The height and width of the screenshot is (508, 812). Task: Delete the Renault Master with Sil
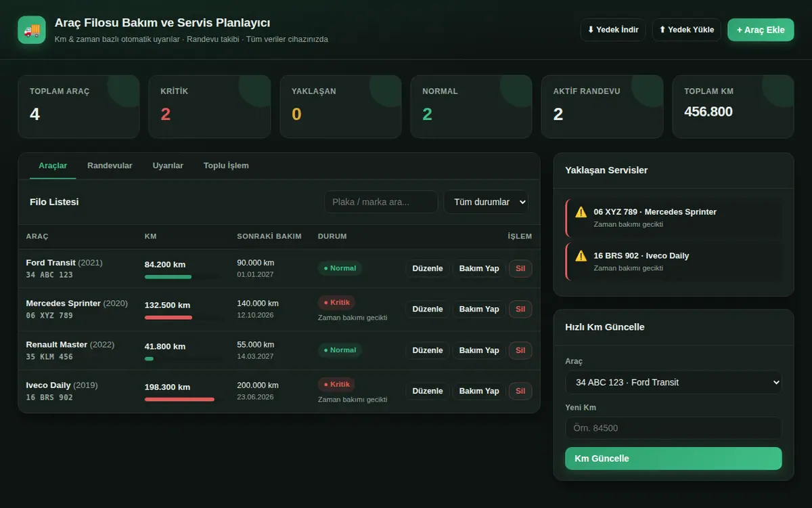(520, 350)
